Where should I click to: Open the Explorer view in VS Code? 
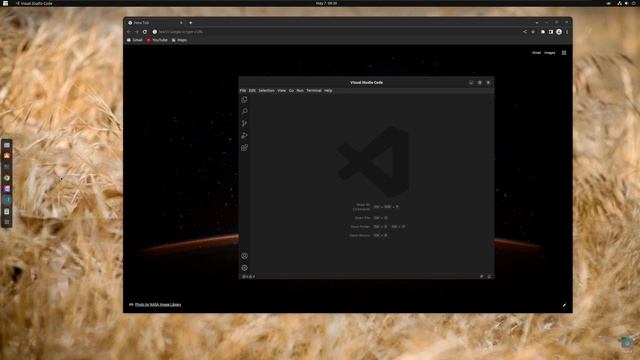tap(244, 100)
